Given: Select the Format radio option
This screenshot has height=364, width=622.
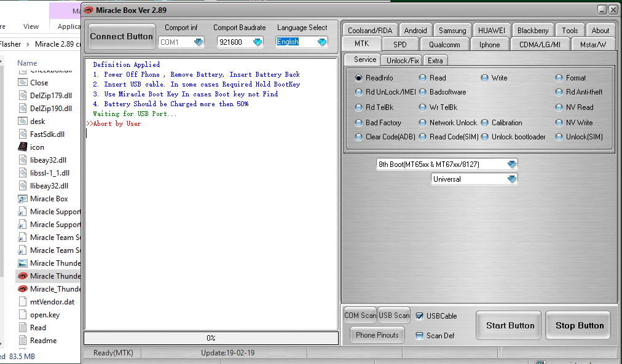Looking at the screenshot, I should point(559,78).
